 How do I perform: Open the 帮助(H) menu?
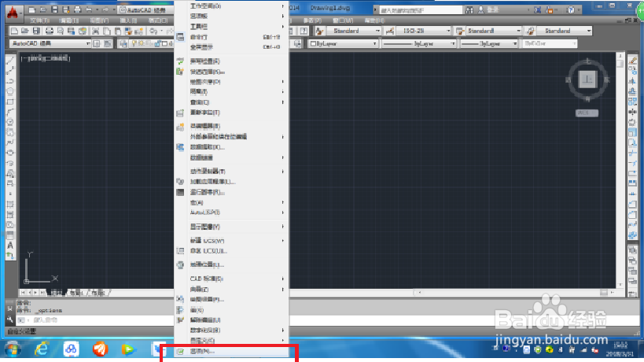[x=374, y=20]
